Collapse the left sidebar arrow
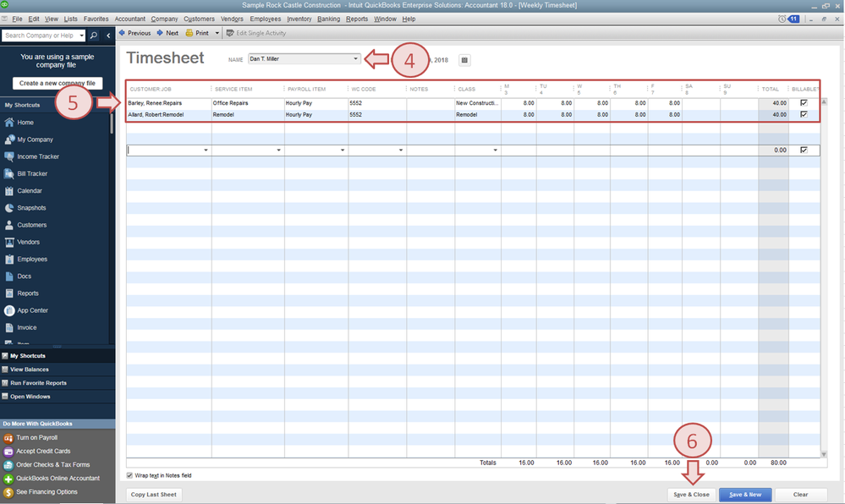 108,36
